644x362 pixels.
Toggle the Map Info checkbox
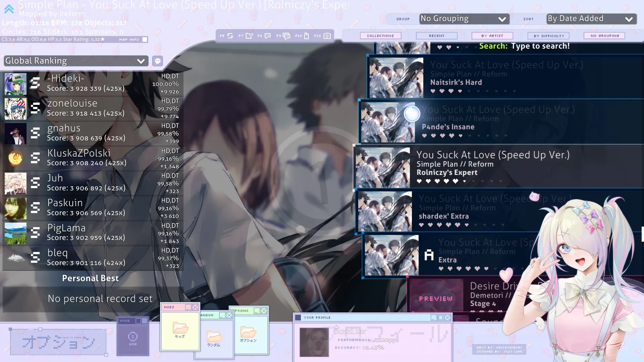145,39
